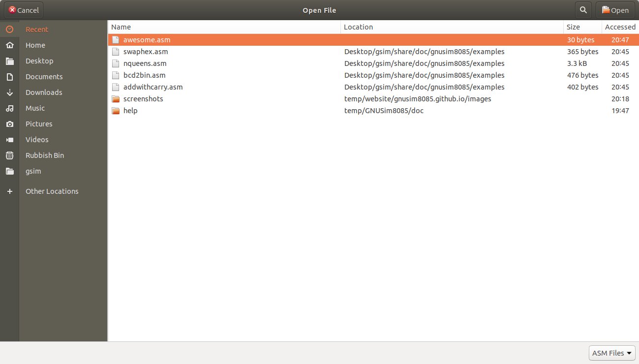Open the ASM Files filter dropdown
Image resolution: width=639 pixels, height=364 pixels.
(x=611, y=353)
